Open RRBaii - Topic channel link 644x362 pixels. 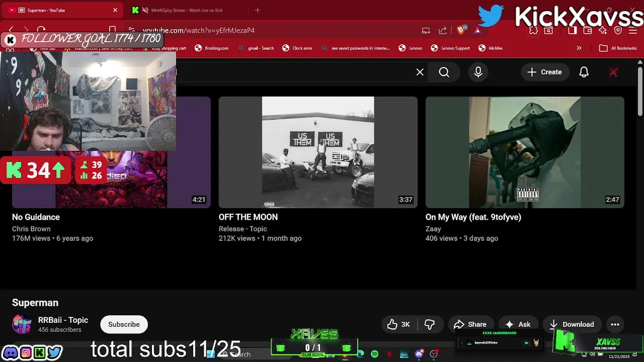(x=63, y=320)
